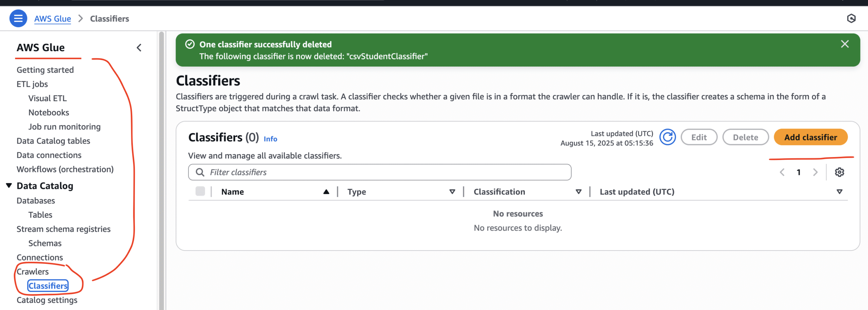Open the Type column filter dropdown
The height and width of the screenshot is (310, 868).
pyautogui.click(x=452, y=191)
